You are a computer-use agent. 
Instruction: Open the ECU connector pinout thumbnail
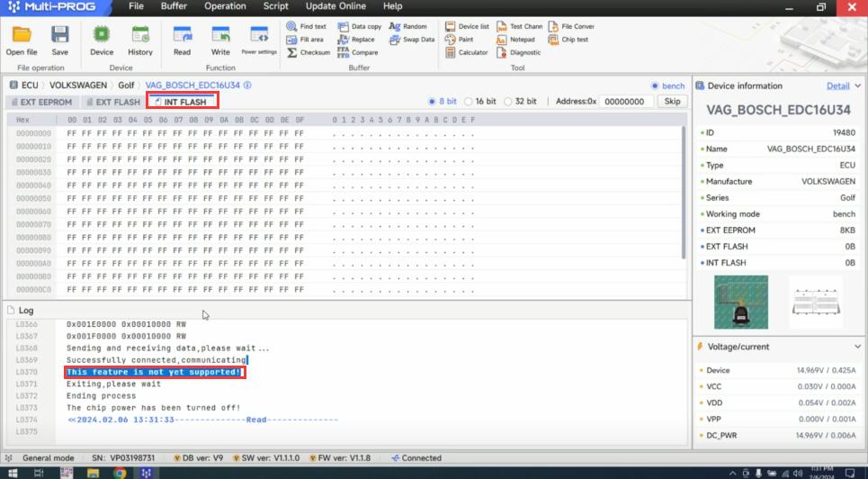point(817,303)
